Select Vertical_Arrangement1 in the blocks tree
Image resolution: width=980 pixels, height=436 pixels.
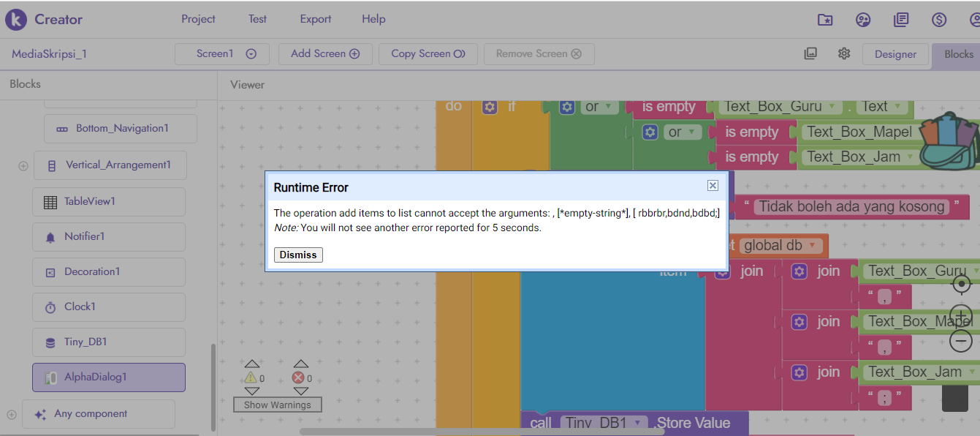pos(110,165)
